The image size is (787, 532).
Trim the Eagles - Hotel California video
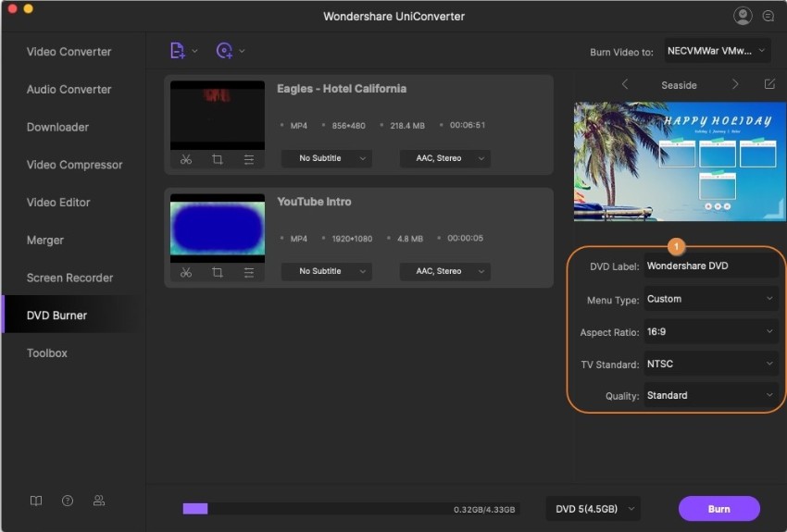pos(186,159)
